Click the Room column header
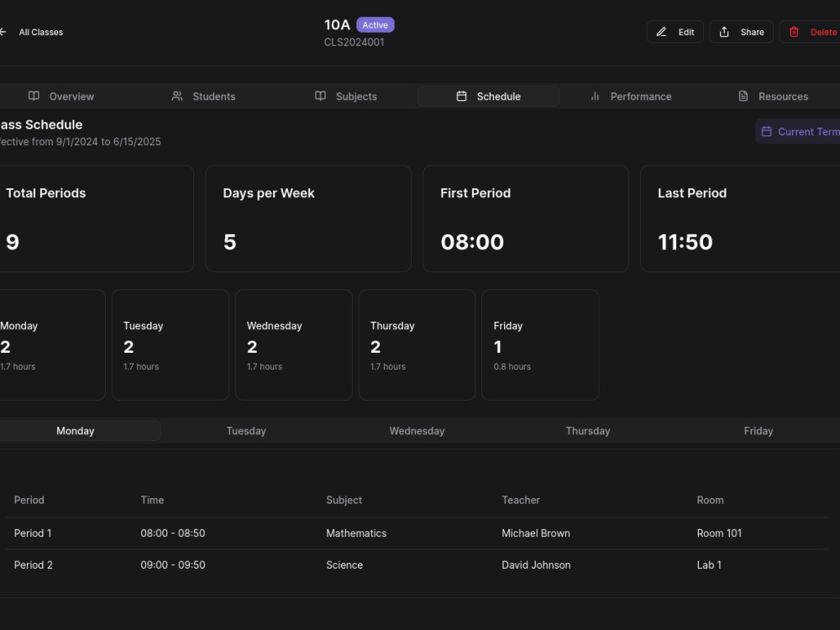The width and height of the screenshot is (840, 630). point(711,500)
